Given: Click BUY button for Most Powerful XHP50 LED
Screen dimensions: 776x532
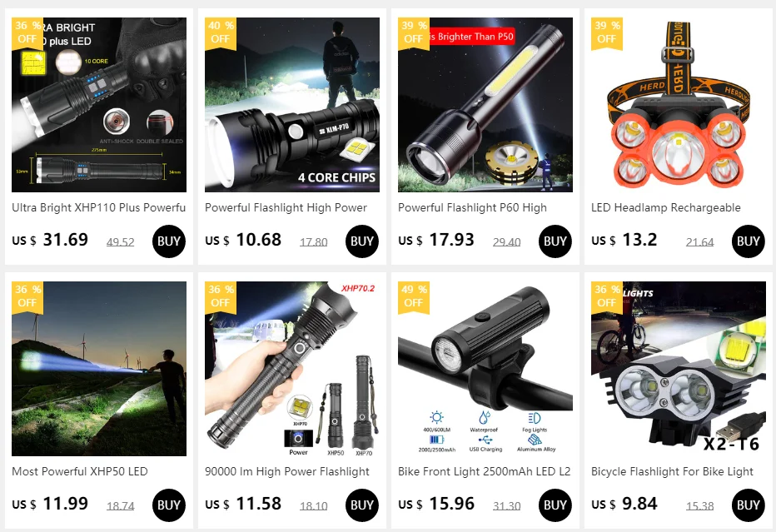Looking at the screenshot, I should (169, 505).
